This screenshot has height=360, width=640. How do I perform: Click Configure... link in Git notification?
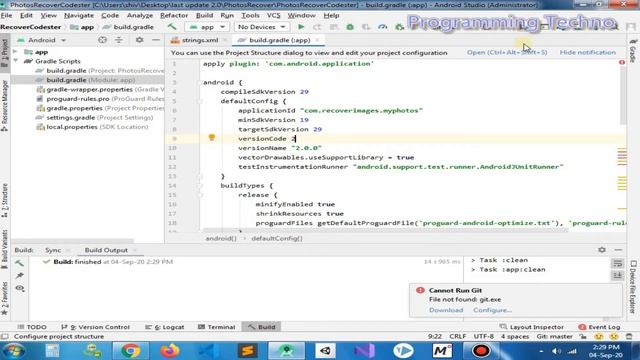(492, 310)
